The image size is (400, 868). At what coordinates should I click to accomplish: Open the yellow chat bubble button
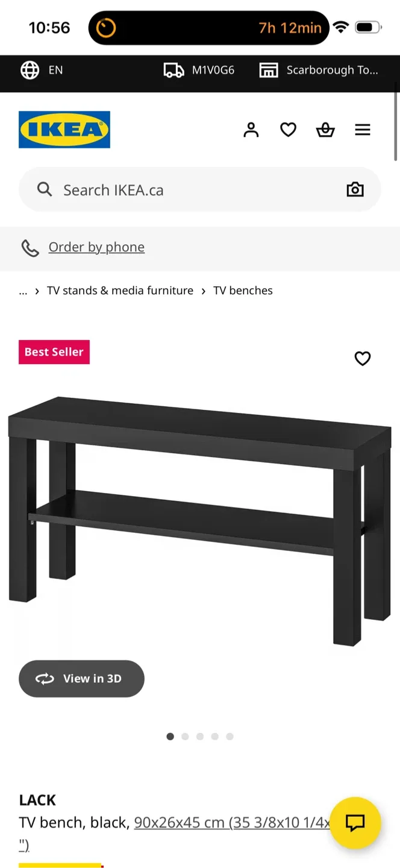pos(355,823)
